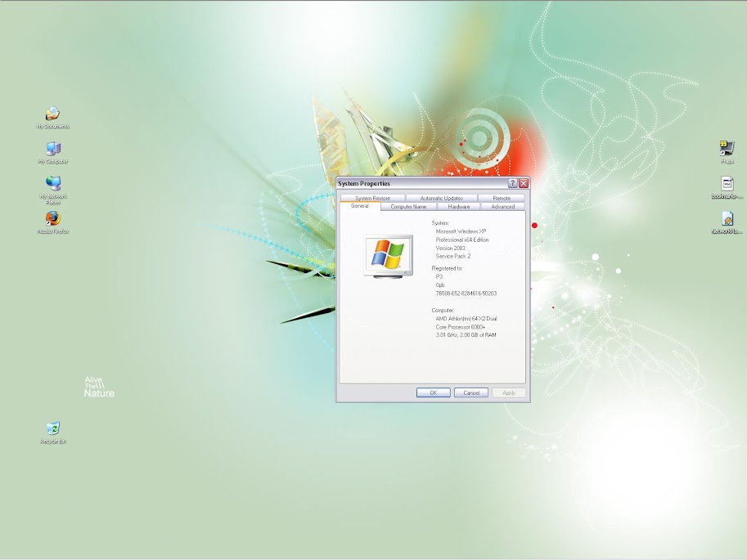Select the My Documents desktop icon
Viewport: 747px width, 560px height.
52,114
